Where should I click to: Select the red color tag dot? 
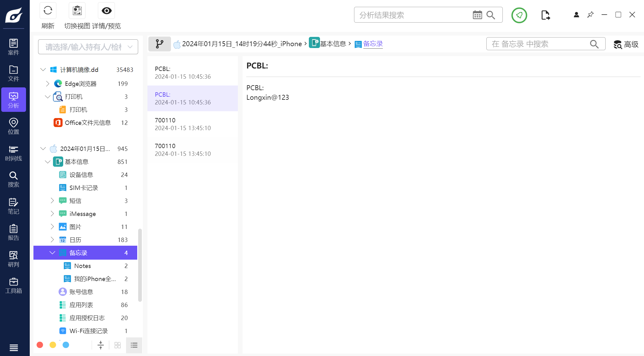(40, 345)
